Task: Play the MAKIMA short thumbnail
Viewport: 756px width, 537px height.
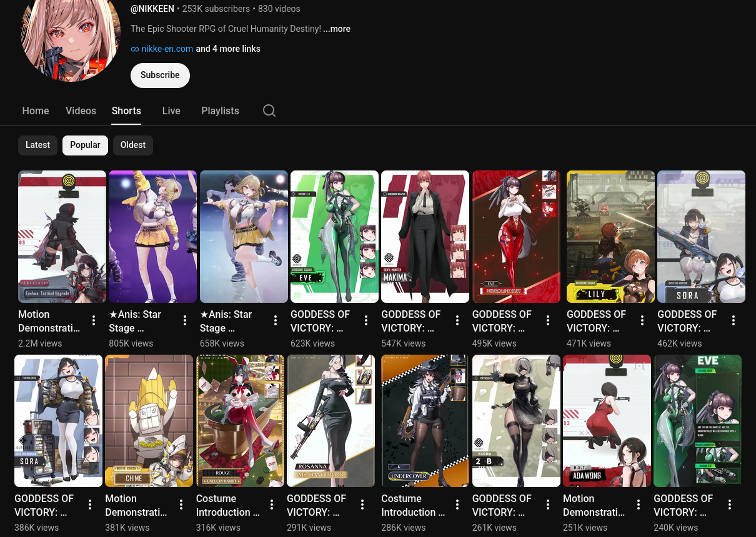Action: click(x=425, y=237)
